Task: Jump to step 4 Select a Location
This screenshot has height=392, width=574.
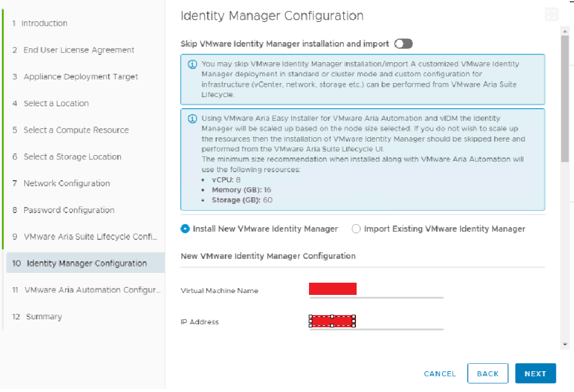Action: [51, 104]
